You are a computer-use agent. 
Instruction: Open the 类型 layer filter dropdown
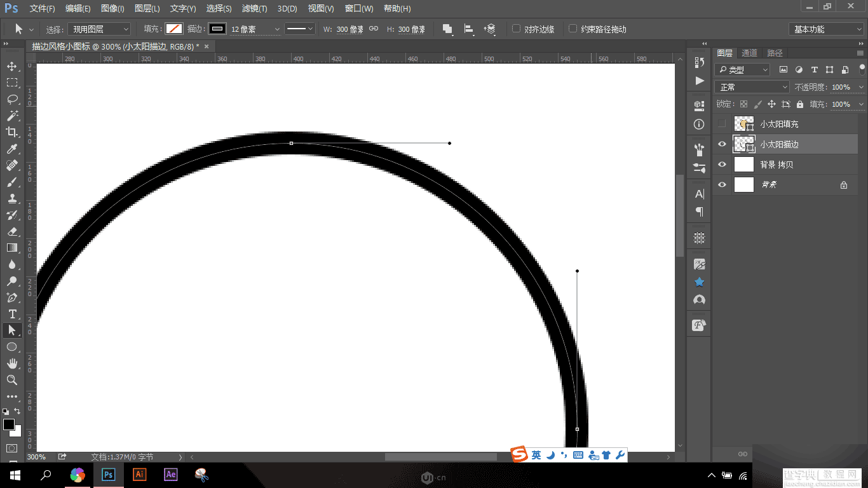click(742, 70)
